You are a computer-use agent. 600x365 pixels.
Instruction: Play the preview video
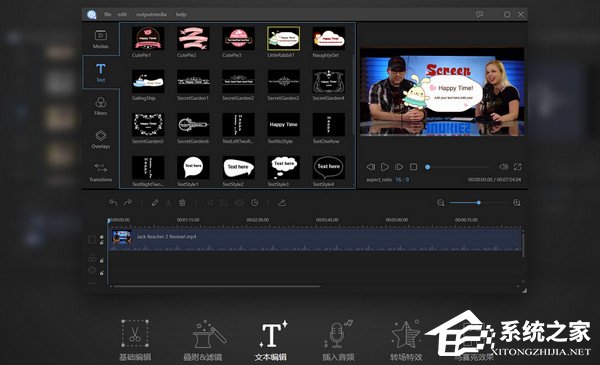tap(385, 167)
